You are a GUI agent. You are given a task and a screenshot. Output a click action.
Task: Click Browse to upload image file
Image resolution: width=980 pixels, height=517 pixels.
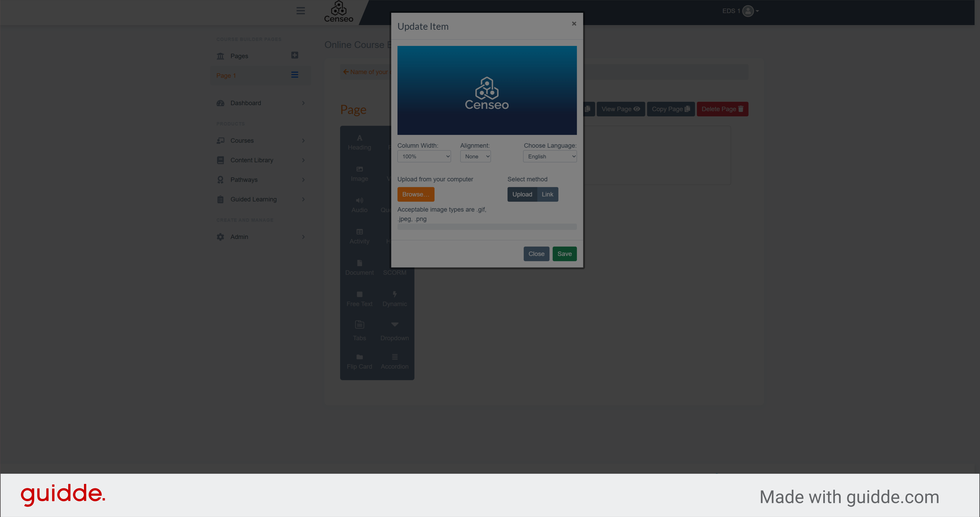(416, 194)
